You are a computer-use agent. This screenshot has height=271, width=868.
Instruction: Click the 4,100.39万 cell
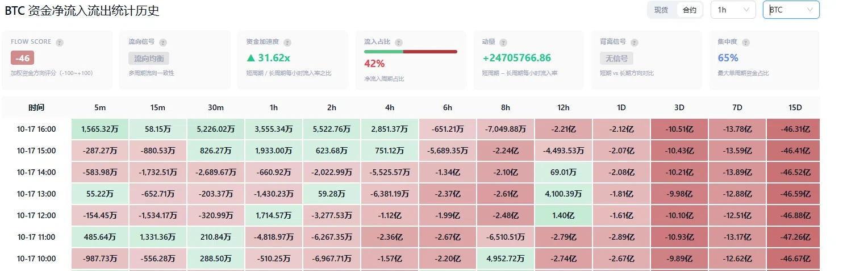(x=564, y=194)
